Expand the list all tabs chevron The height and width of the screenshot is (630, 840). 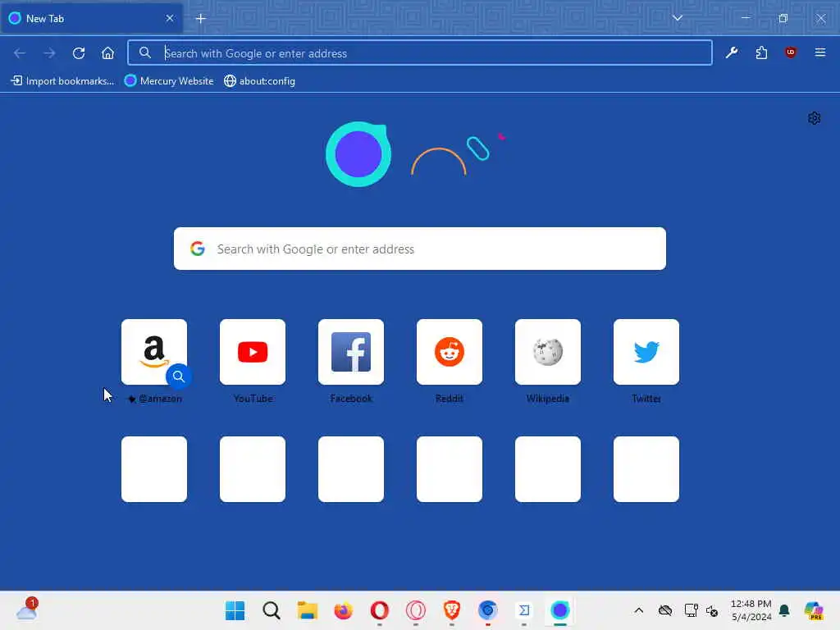tap(677, 18)
